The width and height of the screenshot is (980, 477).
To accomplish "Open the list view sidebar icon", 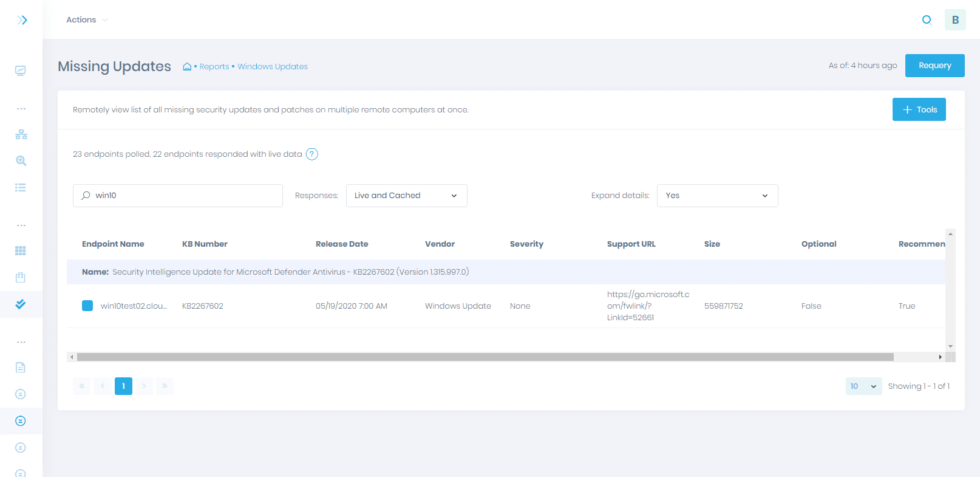I will tap(21, 188).
